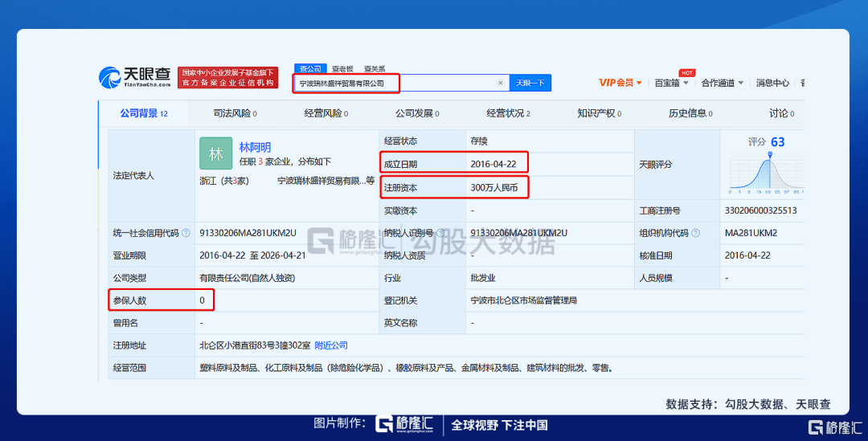Clear the search box with the X icon
Image resolution: width=868 pixels, height=441 pixels.
[500, 83]
